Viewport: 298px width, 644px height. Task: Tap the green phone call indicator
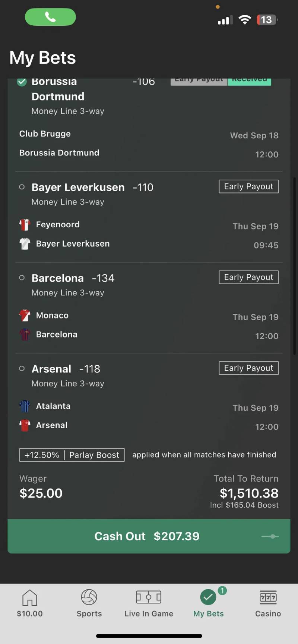pos(50,17)
